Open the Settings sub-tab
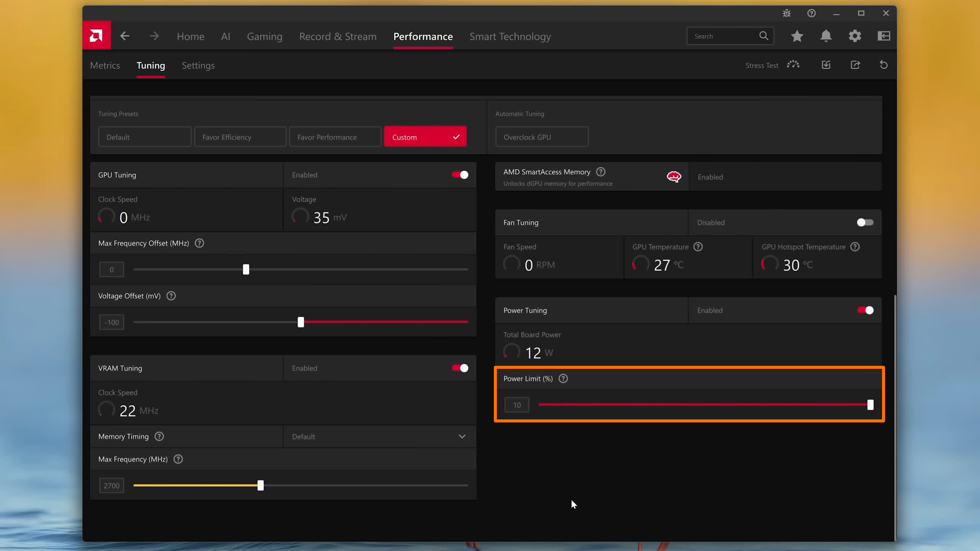 (x=198, y=65)
